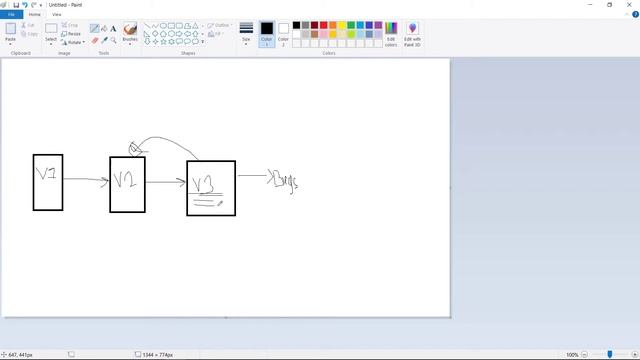Open the File menu
The width and height of the screenshot is (640, 360).
coord(11,15)
